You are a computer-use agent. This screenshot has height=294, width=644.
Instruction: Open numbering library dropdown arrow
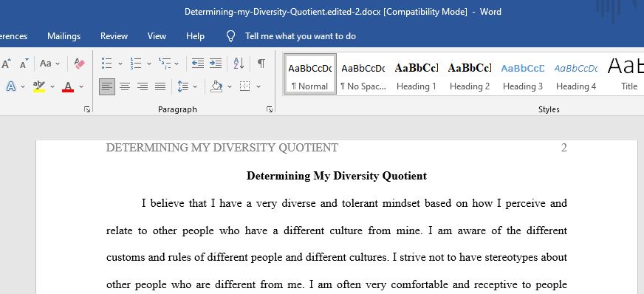(x=148, y=64)
